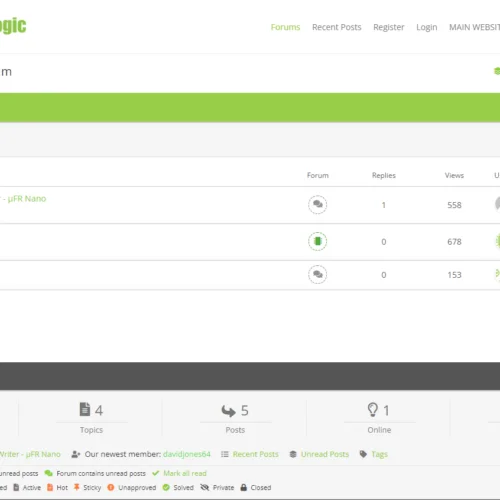
Task: Open the Register page
Action: click(389, 27)
